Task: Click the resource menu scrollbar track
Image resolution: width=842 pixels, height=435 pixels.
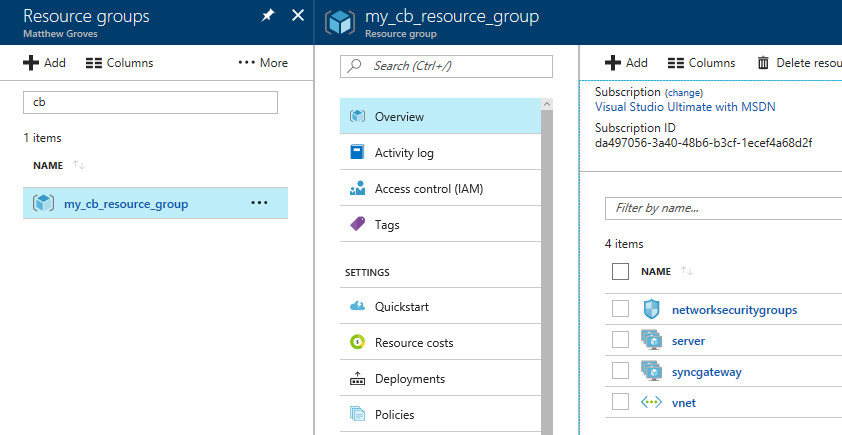Action: click(547, 272)
